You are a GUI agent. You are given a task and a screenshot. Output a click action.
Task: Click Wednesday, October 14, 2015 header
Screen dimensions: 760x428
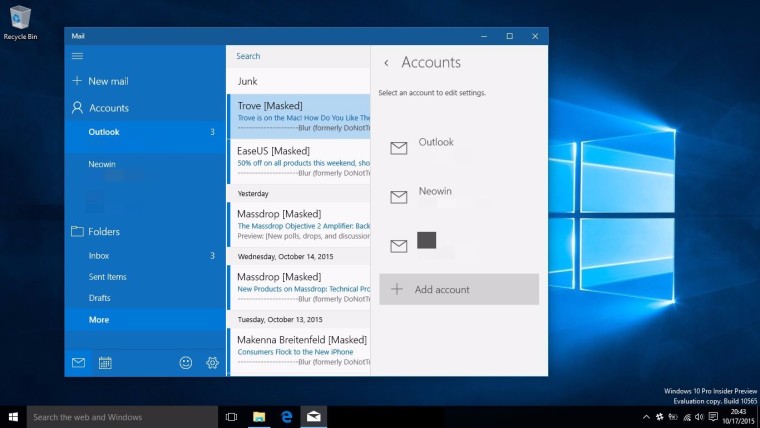(299, 256)
